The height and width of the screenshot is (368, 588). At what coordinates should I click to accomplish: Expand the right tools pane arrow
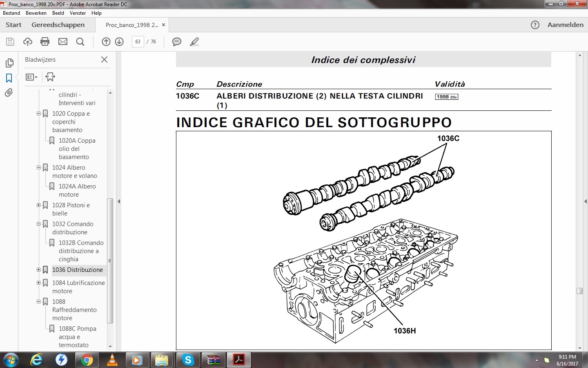click(x=585, y=201)
